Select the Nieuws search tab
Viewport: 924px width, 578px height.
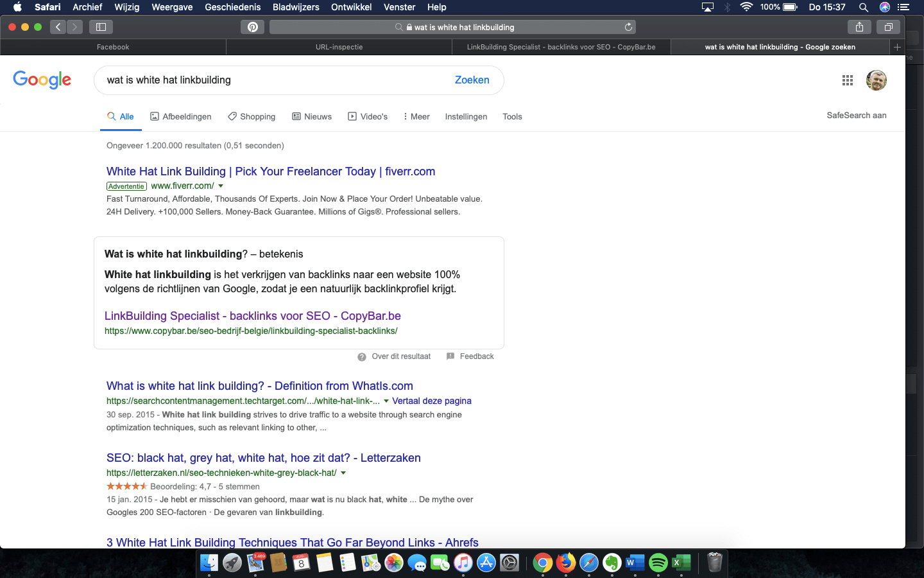point(312,116)
